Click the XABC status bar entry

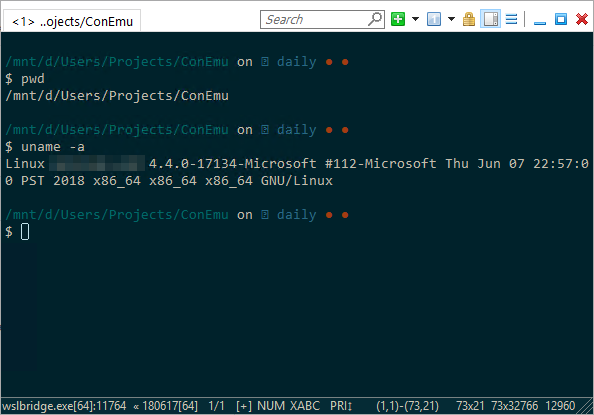pyautogui.click(x=305, y=406)
